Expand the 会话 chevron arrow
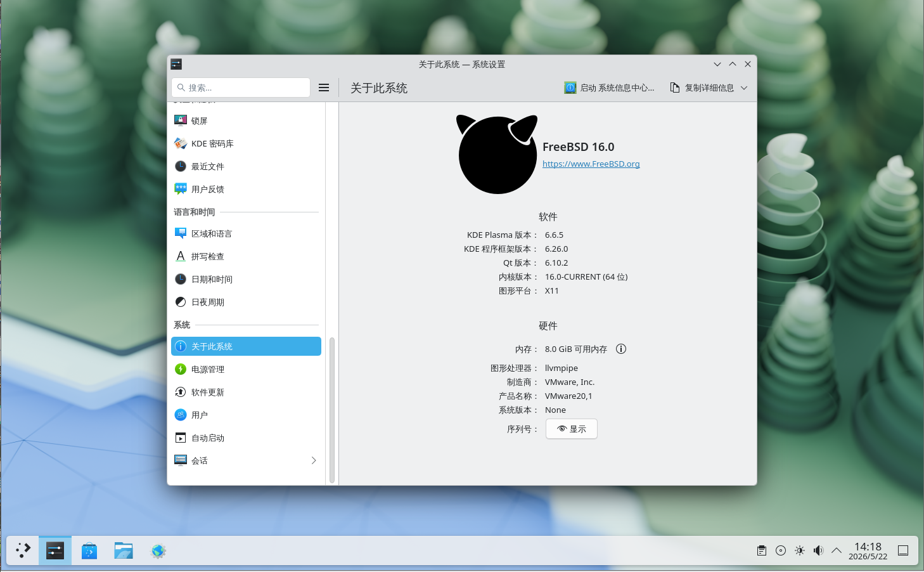 [x=314, y=460]
